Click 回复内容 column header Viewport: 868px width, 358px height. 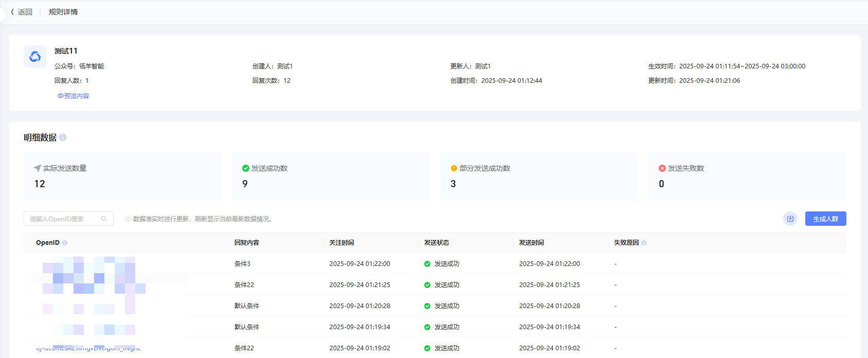click(247, 243)
